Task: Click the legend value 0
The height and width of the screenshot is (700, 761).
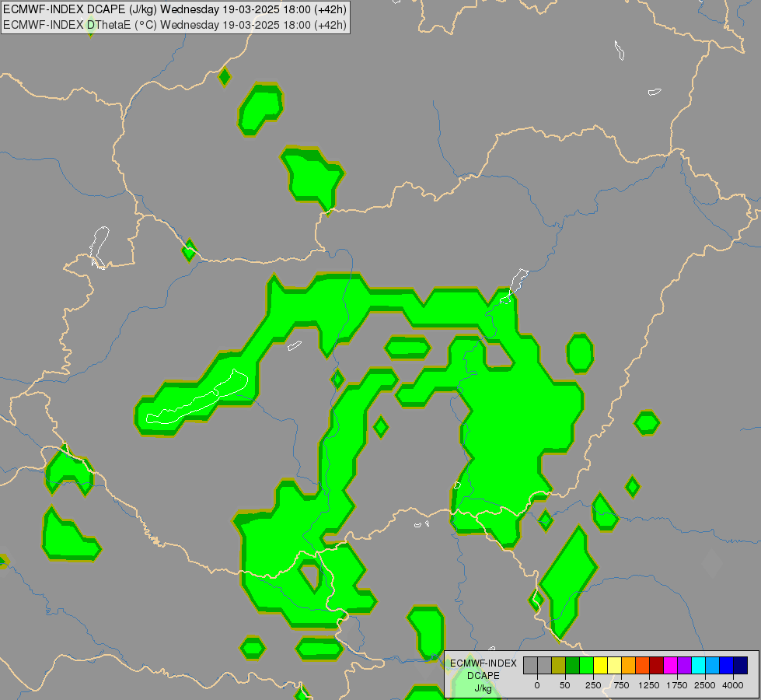Action: tap(537, 685)
